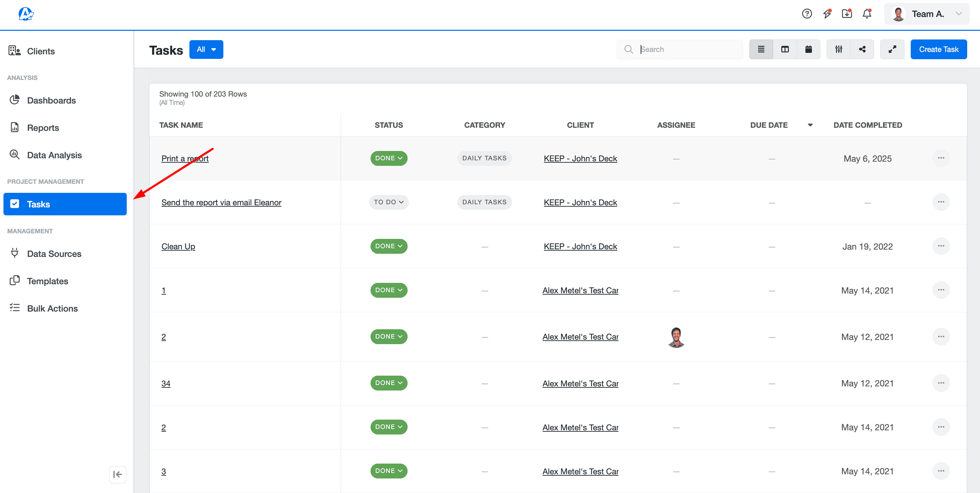Open the Data Analysis tool
This screenshot has width=980, height=493.
coord(15,155)
